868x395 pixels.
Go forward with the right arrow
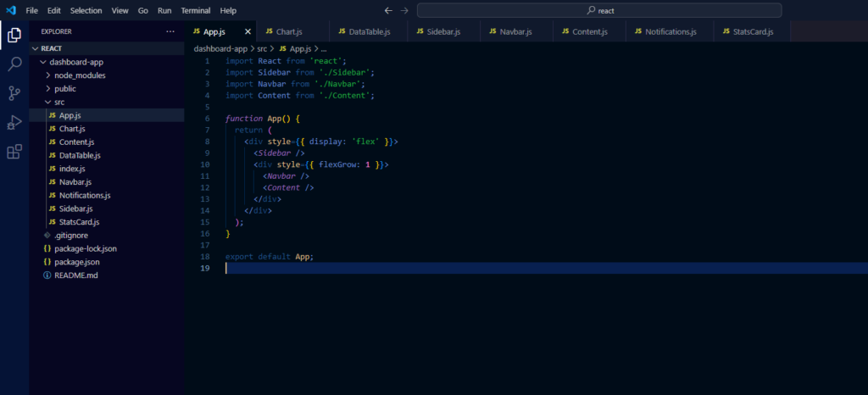point(404,10)
